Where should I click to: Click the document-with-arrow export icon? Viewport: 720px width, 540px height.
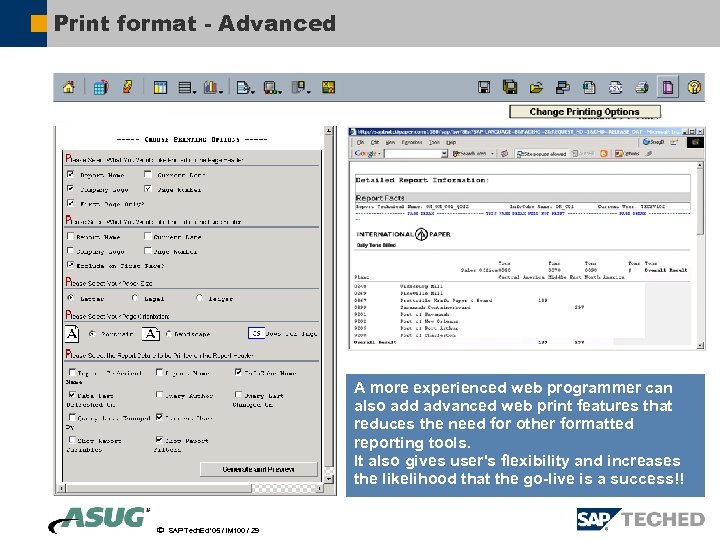243,87
